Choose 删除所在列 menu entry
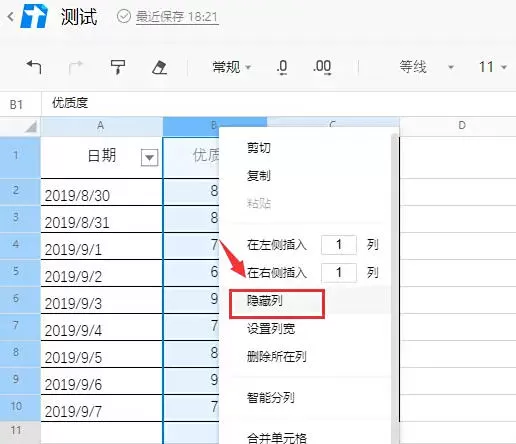 (x=277, y=357)
